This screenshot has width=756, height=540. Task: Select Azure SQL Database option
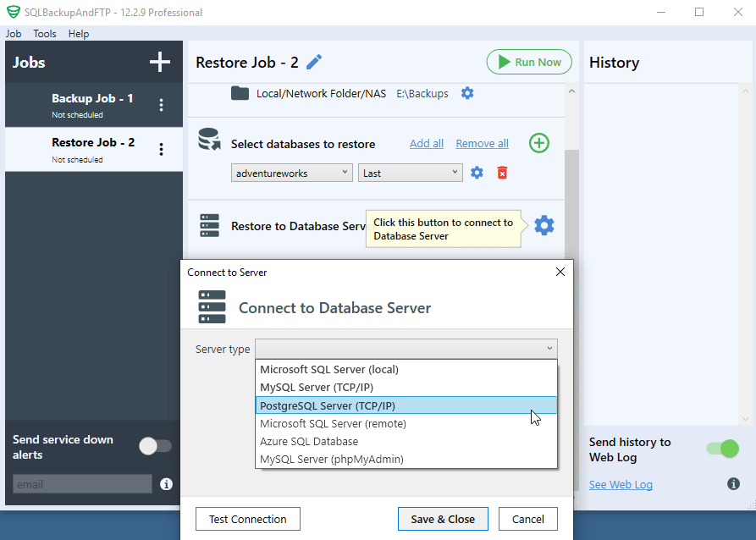pos(406,441)
